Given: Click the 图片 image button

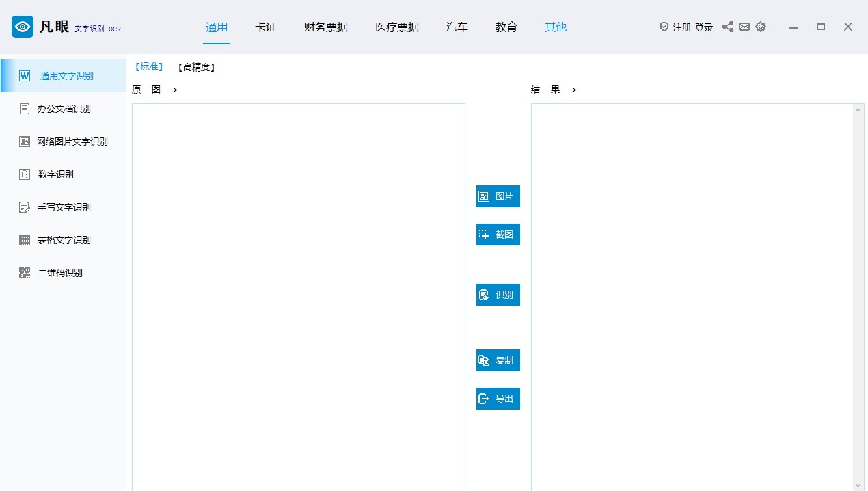Looking at the screenshot, I should [498, 196].
